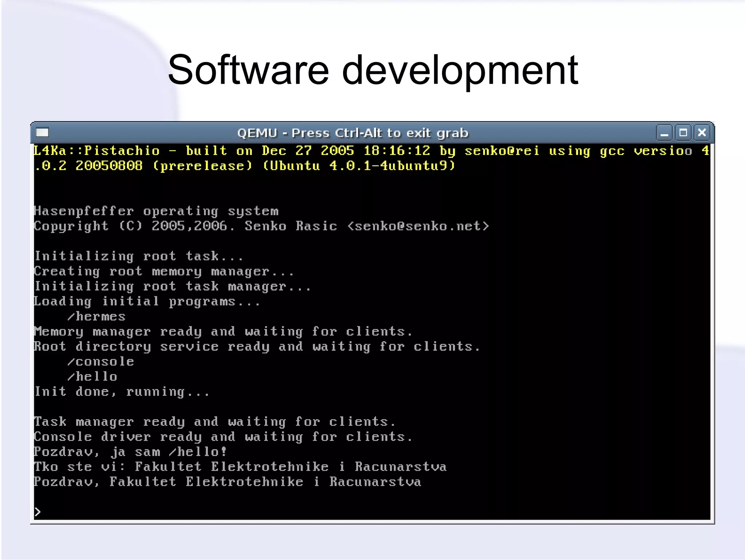745x560 pixels.
Task: Click the '>' command prompt
Action: (x=37, y=512)
